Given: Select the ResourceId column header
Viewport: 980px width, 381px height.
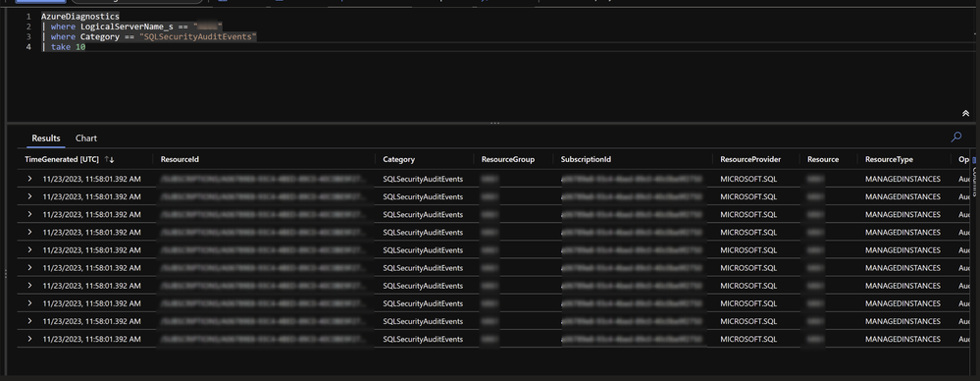Looking at the screenshot, I should (180, 159).
